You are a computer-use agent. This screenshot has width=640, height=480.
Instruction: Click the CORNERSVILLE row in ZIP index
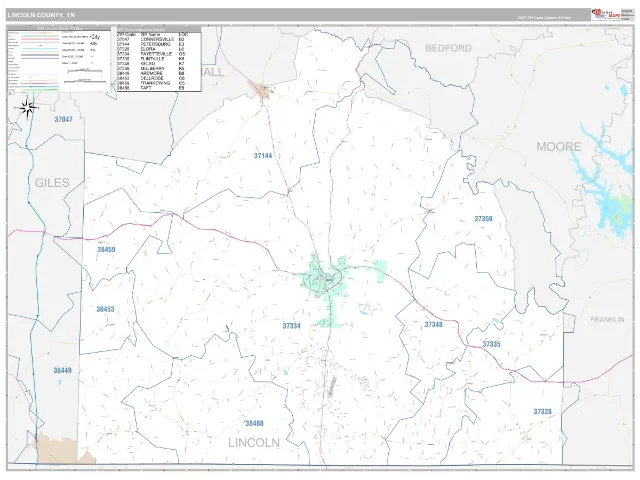tap(151, 39)
